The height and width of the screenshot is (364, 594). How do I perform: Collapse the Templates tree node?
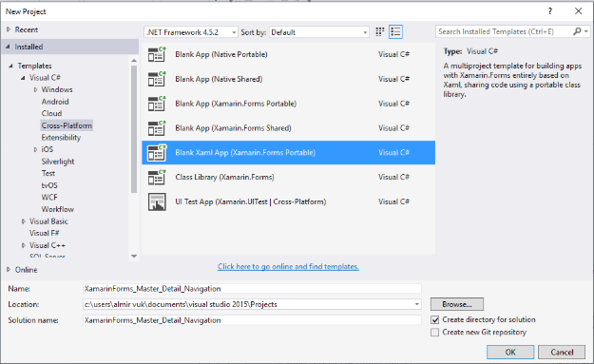[x=11, y=66]
